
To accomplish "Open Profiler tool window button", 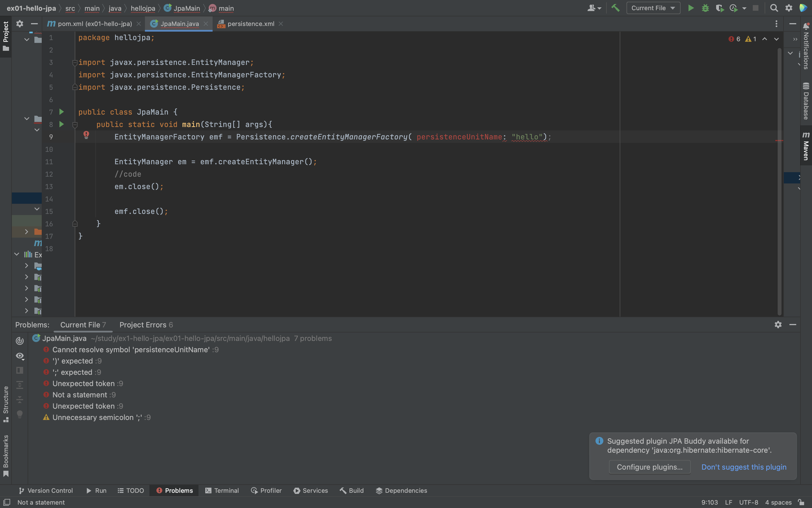I will pos(266,491).
